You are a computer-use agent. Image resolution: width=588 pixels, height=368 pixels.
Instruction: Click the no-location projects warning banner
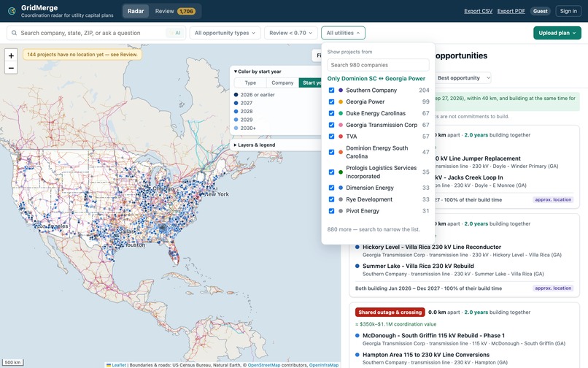(82, 55)
